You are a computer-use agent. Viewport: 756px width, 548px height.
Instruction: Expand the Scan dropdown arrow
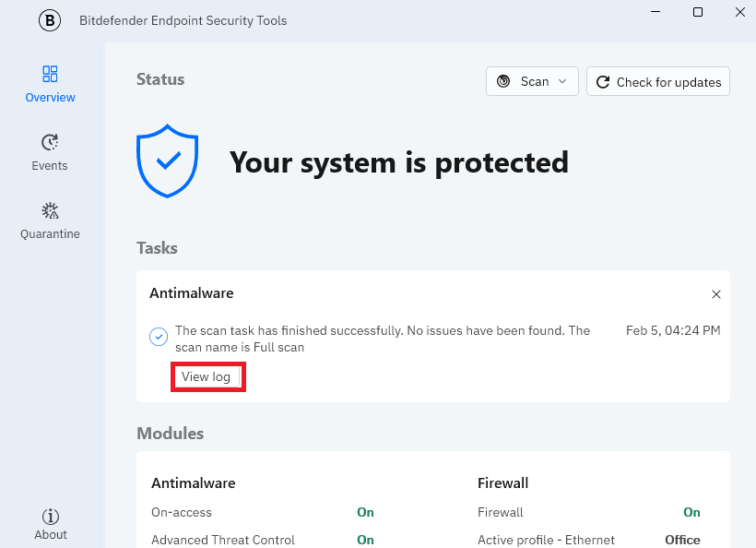(x=562, y=81)
